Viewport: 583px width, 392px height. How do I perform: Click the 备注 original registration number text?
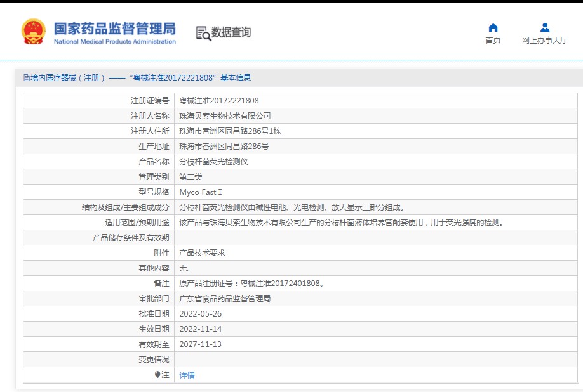[255, 283]
